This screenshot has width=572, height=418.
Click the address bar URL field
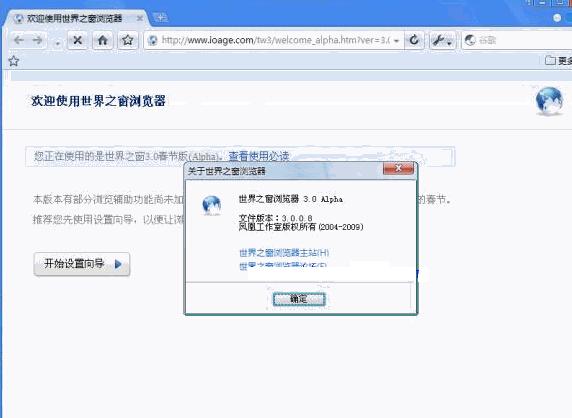pos(275,40)
